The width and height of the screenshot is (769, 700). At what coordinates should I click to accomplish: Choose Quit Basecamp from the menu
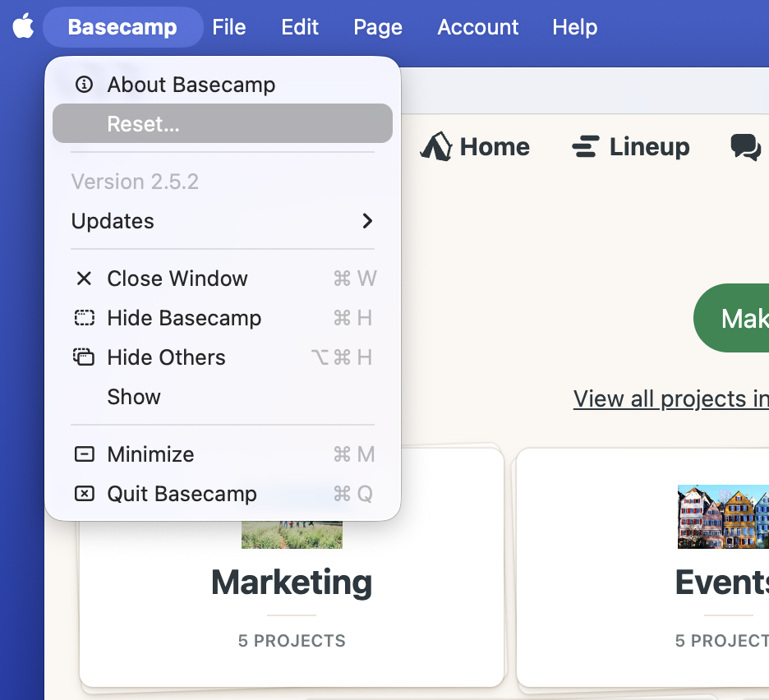coord(182,494)
